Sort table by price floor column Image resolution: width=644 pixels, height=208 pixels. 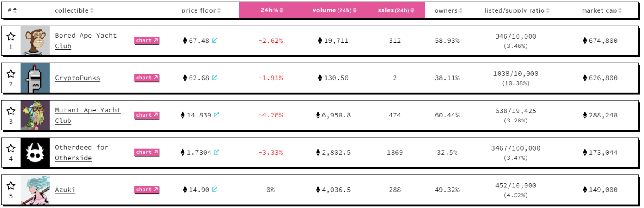pos(201,10)
